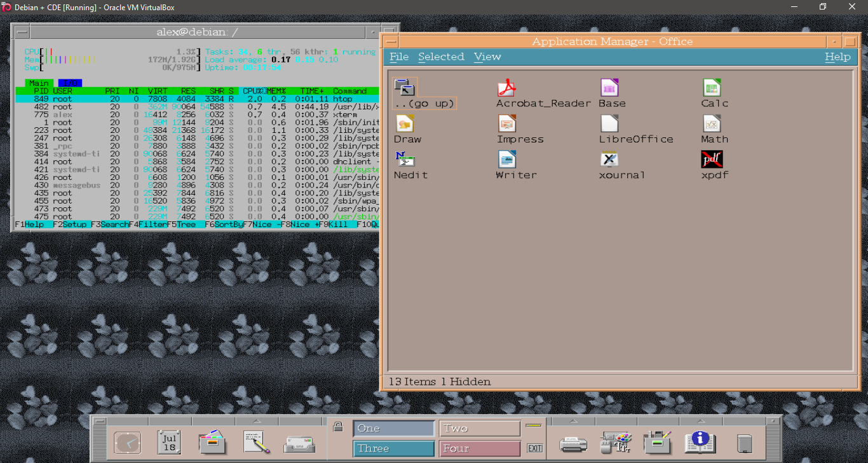Switch to workspace Four
Image resolution: width=868 pixels, height=463 pixels.
pyautogui.click(x=480, y=448)
